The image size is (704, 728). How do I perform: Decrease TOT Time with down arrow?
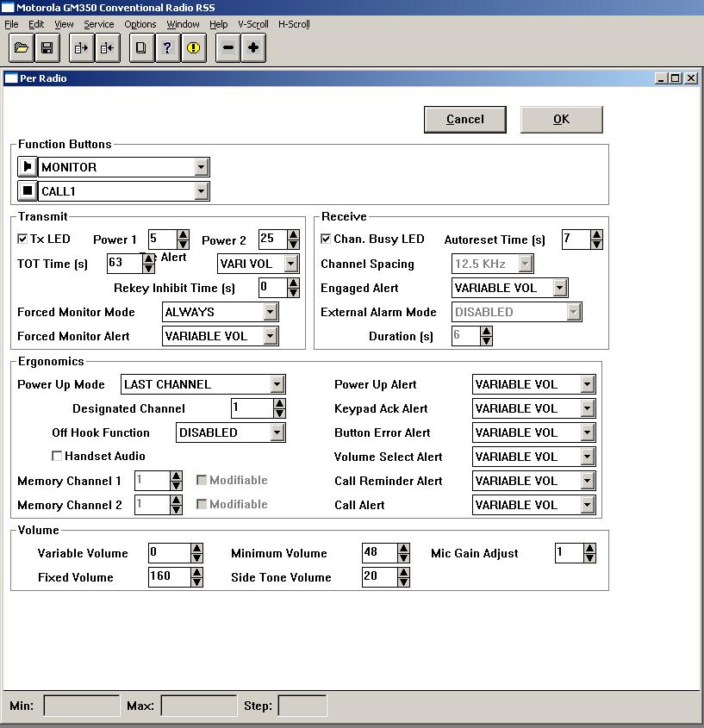(x=148, y=268)
